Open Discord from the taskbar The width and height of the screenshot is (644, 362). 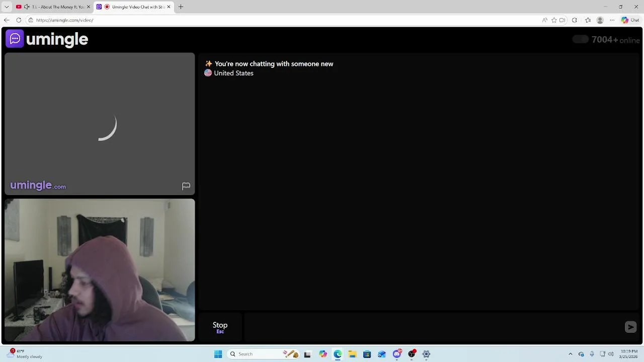[x=397, y=354]
